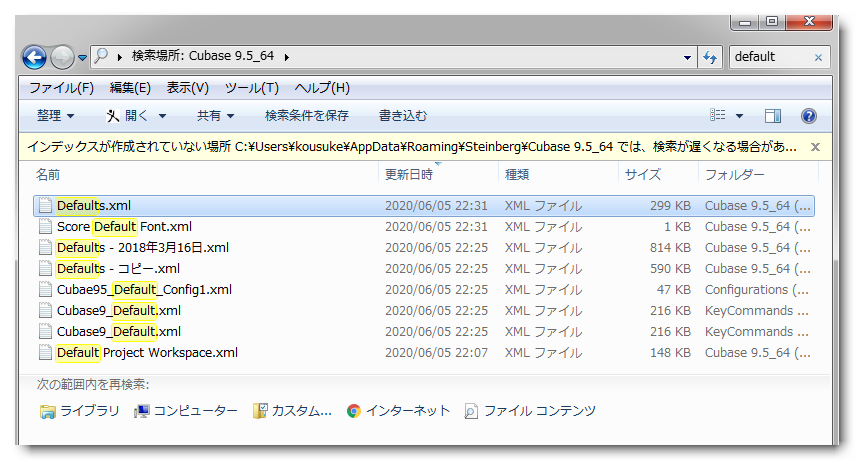Maximize the Explorer window
Viewport: 866px width, 472px height.
coord(772,22)
